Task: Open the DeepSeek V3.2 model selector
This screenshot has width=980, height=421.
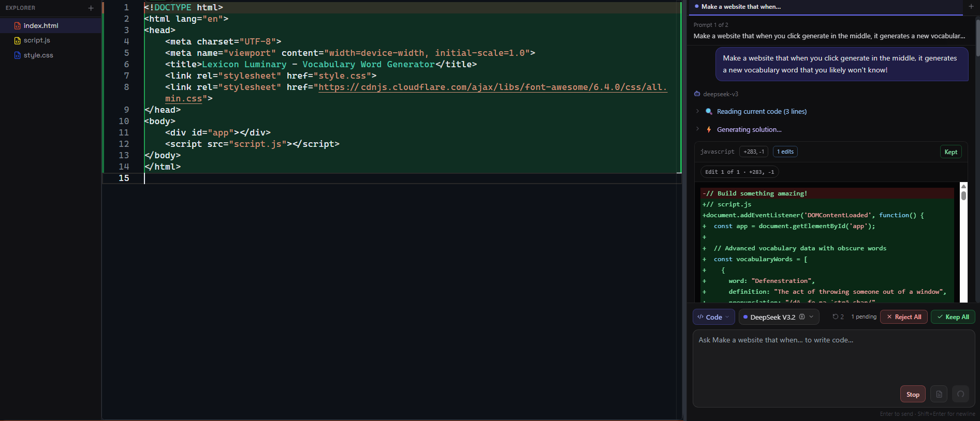Action: point(778,317)
